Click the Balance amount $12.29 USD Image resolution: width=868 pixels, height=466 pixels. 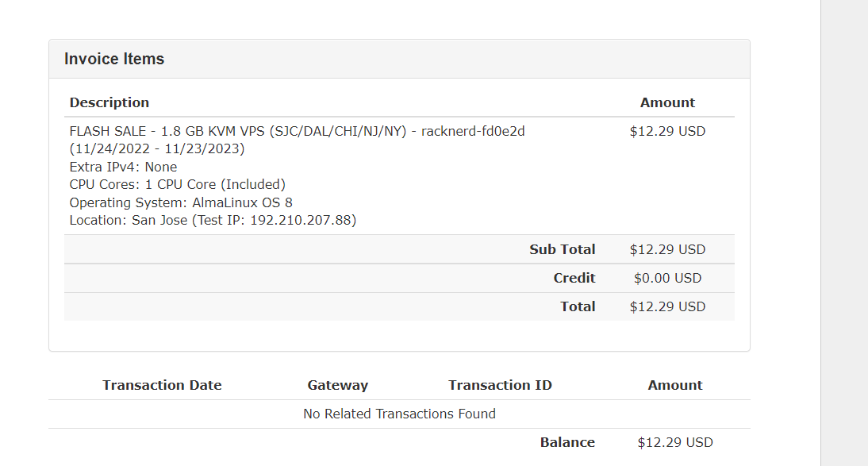675,442
